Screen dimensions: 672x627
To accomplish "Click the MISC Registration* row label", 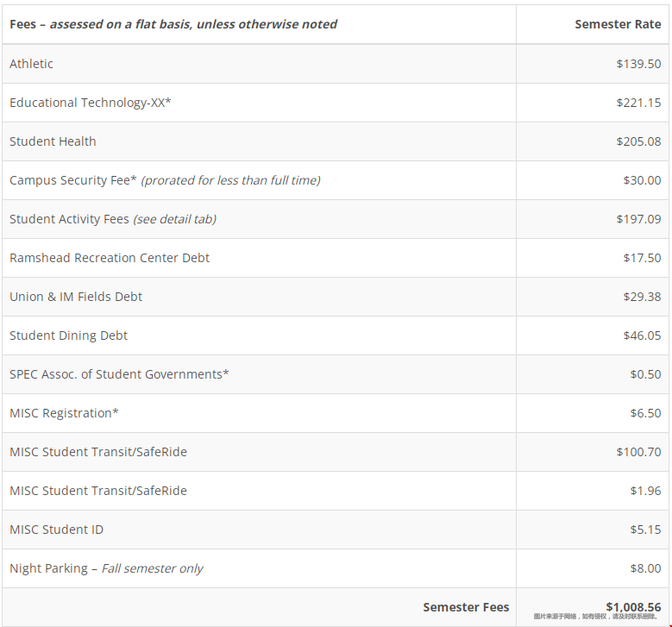I will coord(64,413).
